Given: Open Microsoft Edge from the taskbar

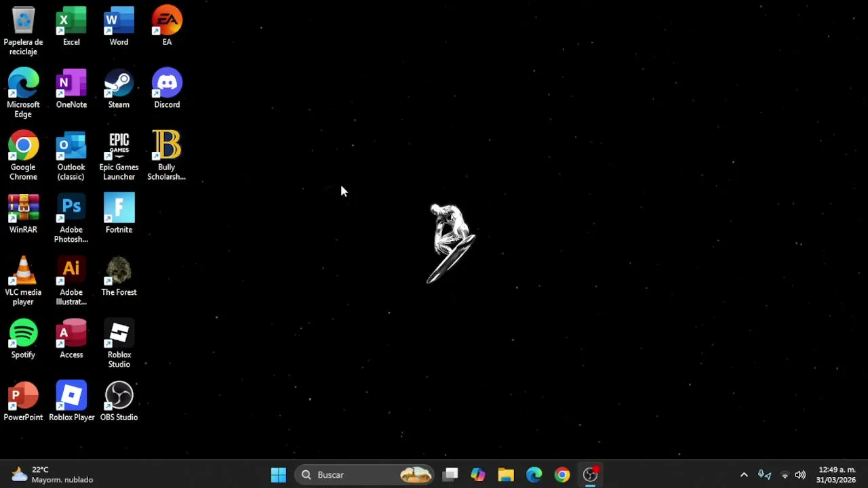Looking at the screenshot, I should pos(534,474).
